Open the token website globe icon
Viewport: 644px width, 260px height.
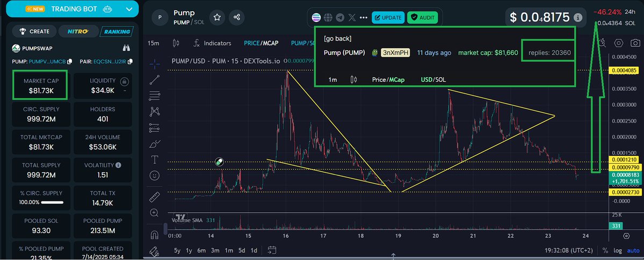(328, 18)
